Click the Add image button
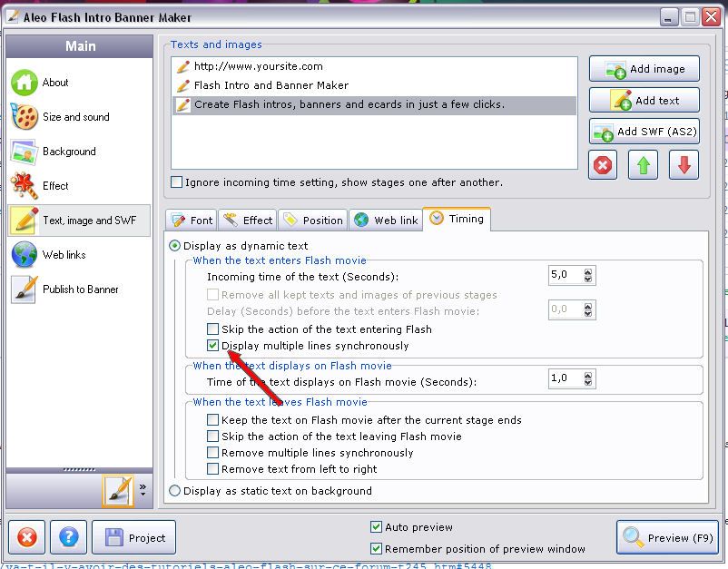Viewport: 728px width, 569px height. point(644,69)
